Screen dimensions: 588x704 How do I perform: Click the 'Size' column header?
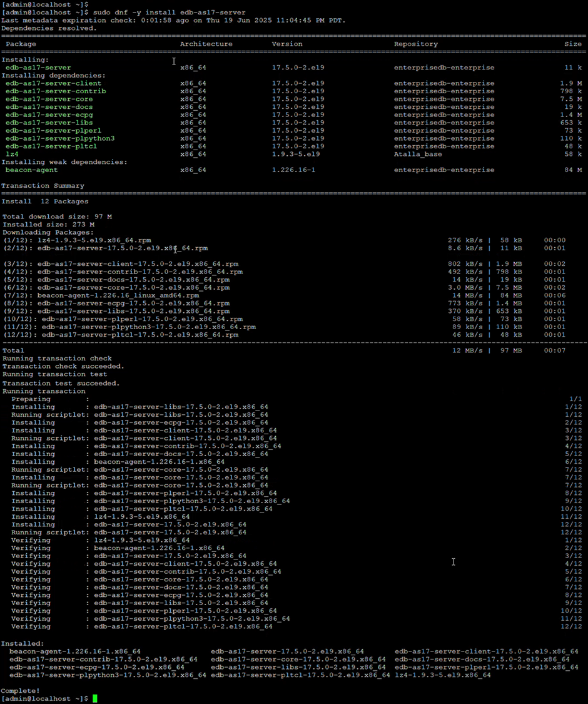point(573,44)
